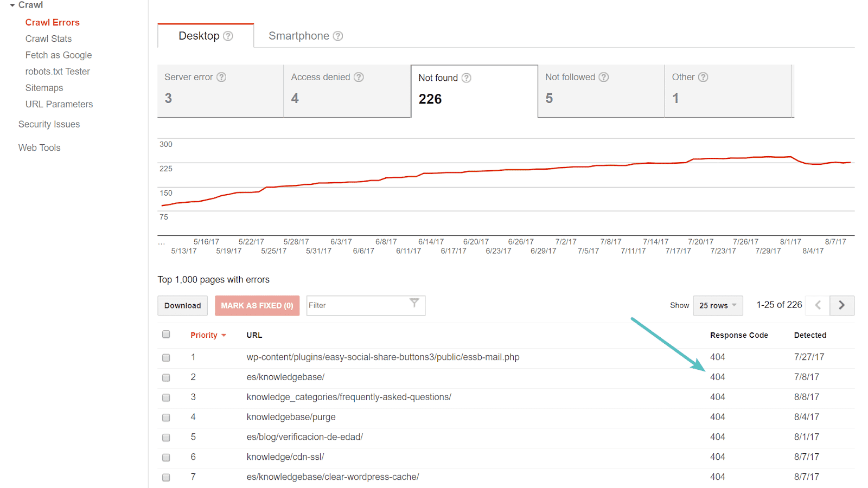The image size is (868, 488).
Task: Open the robots.txt Tester page
Action: coord(58,71)
